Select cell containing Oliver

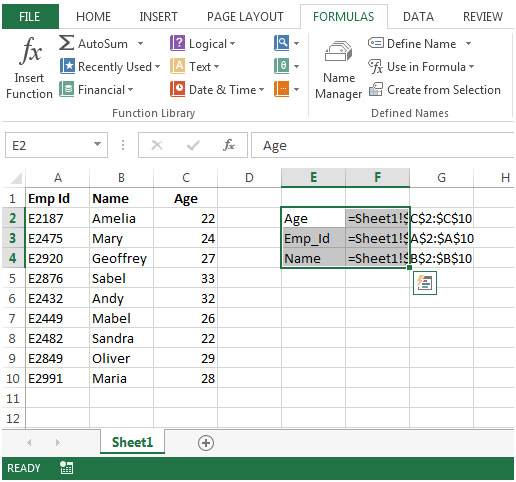121,358
